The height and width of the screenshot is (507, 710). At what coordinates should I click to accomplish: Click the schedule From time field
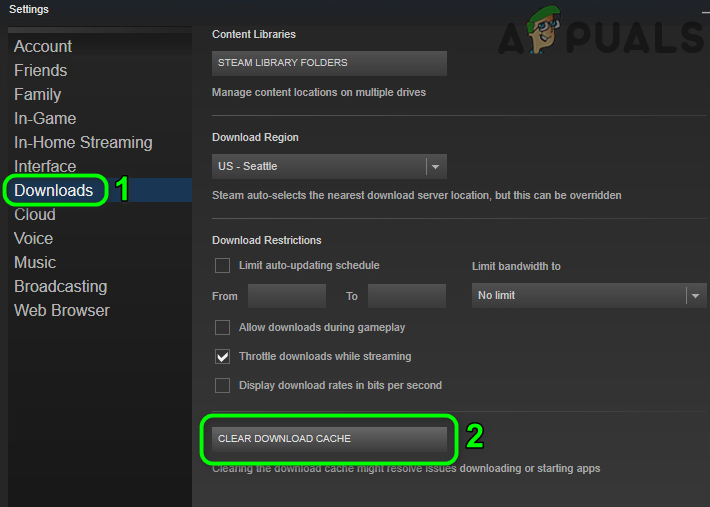pos(287,296)
